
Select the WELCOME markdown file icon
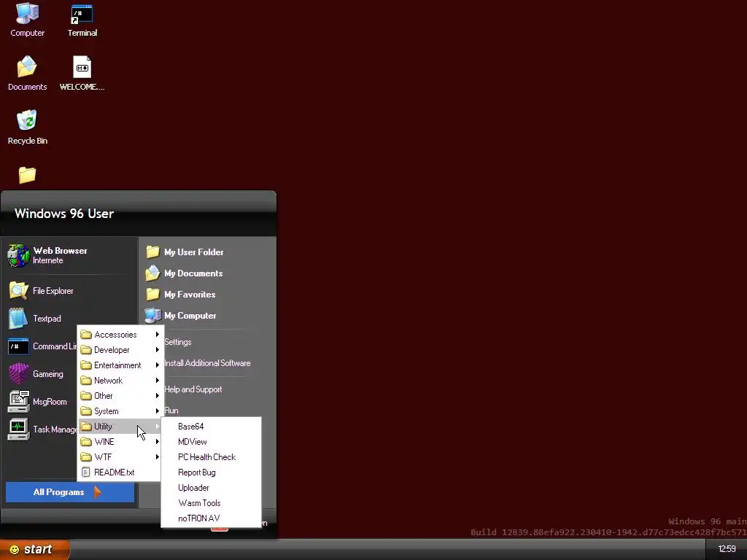82,74
